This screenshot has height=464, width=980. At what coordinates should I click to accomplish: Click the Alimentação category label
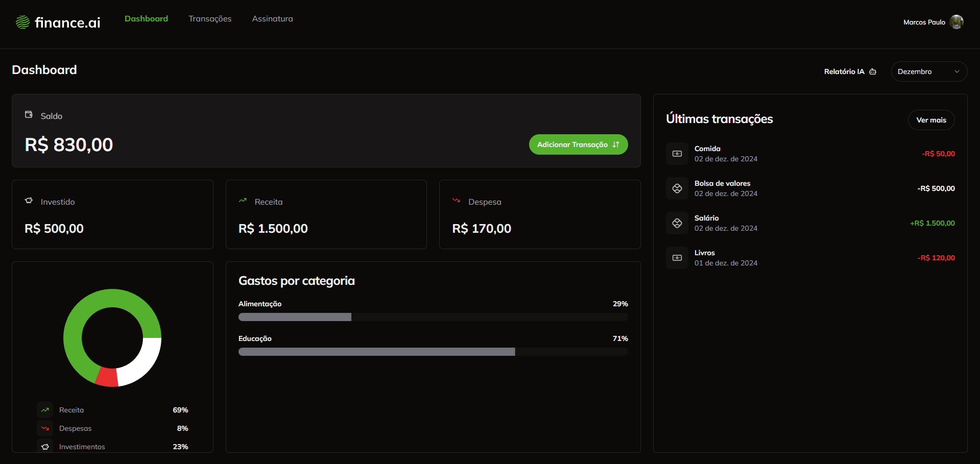[x=260, y=304]
